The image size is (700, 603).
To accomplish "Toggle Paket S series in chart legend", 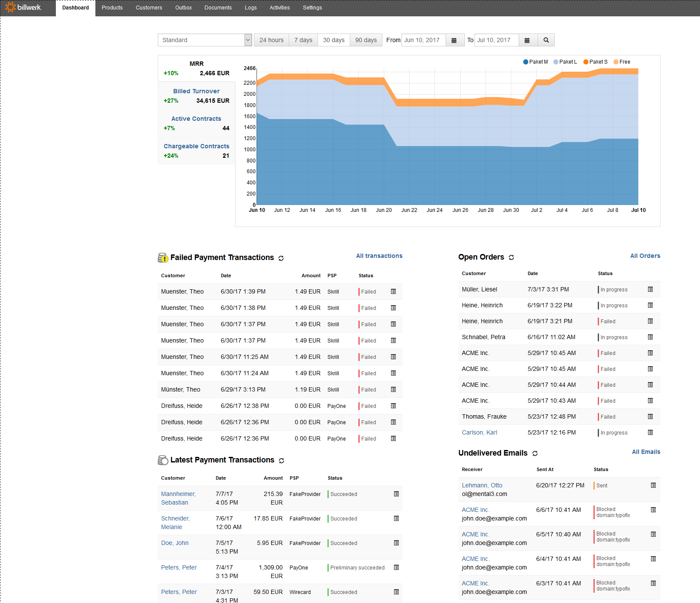I will [595, 62].
